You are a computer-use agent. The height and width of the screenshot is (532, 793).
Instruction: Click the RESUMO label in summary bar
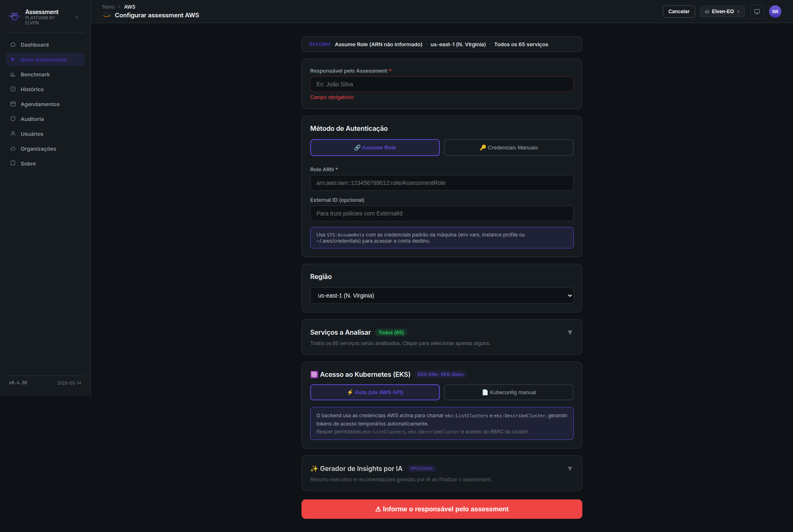point(320,45)
